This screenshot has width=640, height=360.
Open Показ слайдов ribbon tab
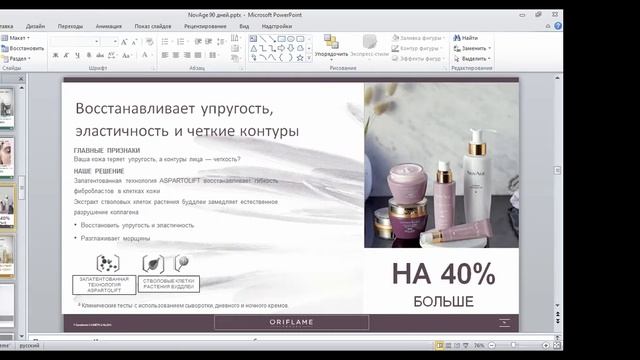(x=153, y=26)
